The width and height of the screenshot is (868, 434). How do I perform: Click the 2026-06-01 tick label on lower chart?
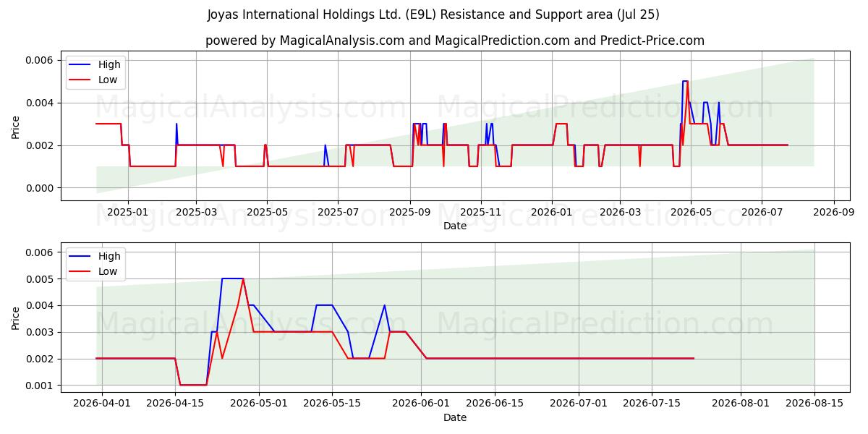(422, 404)
